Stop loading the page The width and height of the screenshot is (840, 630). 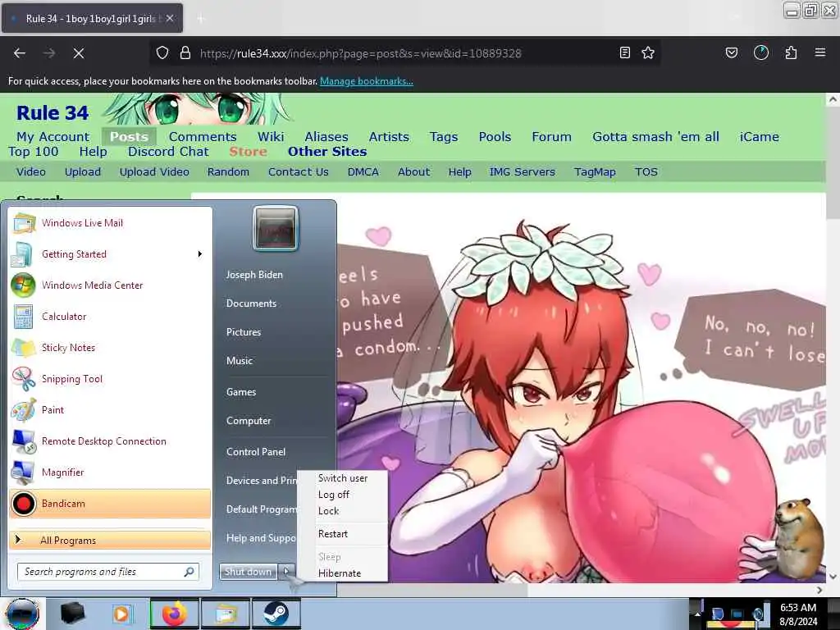[78, 53]
